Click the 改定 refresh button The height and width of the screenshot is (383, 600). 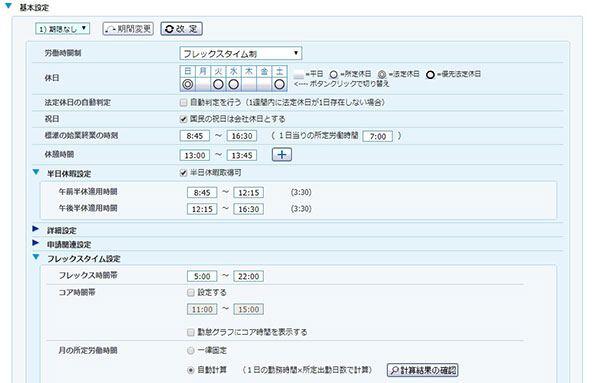click(181, 29)
